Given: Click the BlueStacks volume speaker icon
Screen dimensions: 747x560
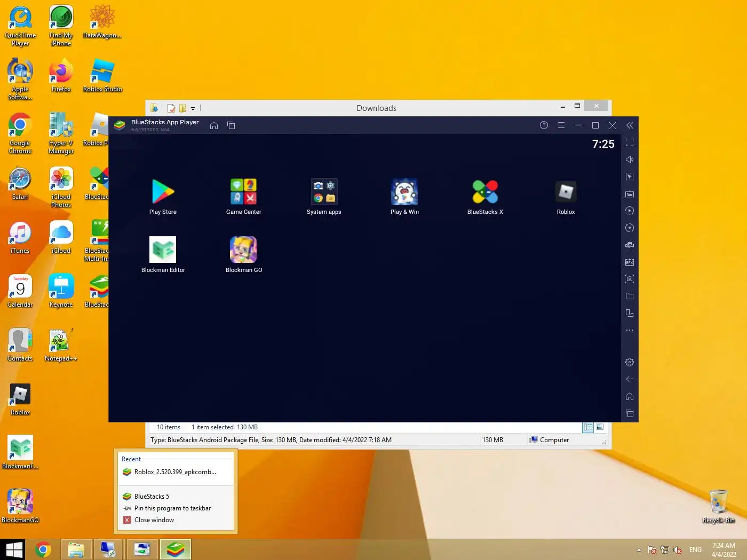Looking at the screenshot, I should [630, 159].
